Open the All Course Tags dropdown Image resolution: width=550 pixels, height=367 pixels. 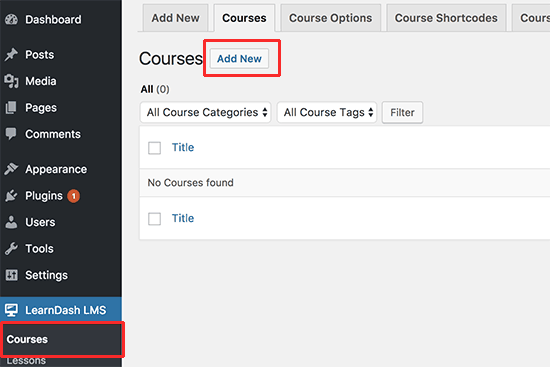[x=327, y=112]
